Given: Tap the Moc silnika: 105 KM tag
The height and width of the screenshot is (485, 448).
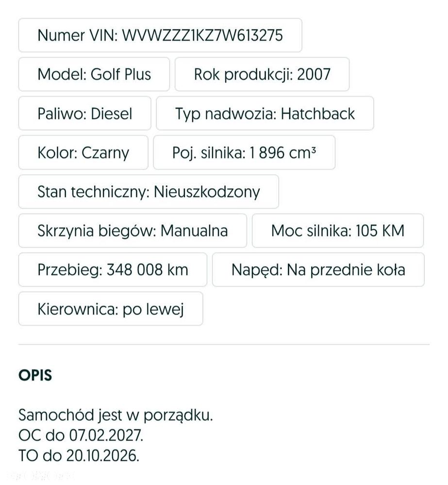Looking at the screenshot, I should (338, 231).
